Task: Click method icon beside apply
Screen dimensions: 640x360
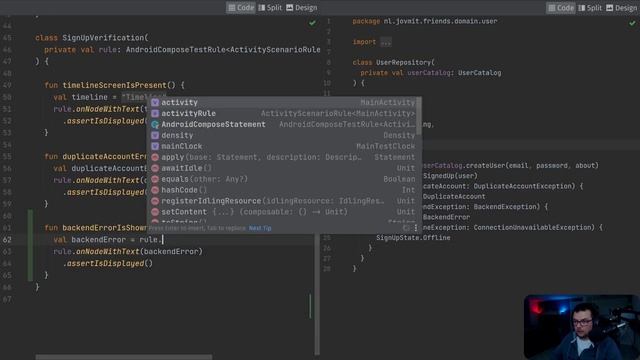Action: [155, 157]
